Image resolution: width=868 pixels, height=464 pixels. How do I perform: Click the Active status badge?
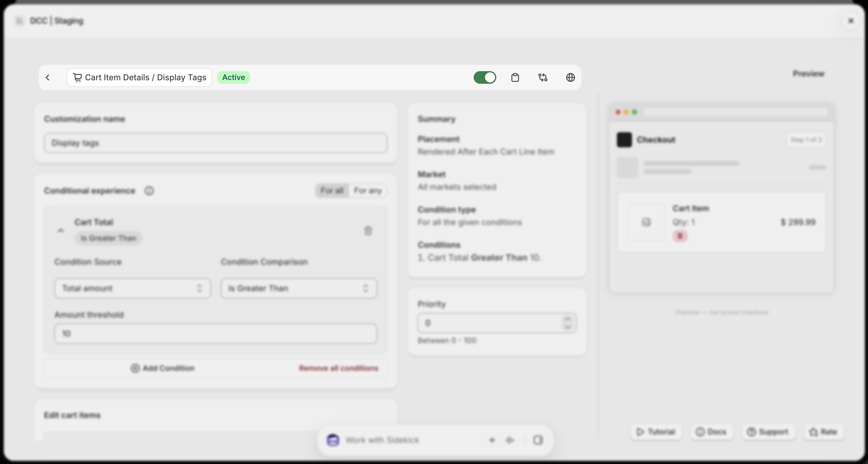click(x=234, y=77)
